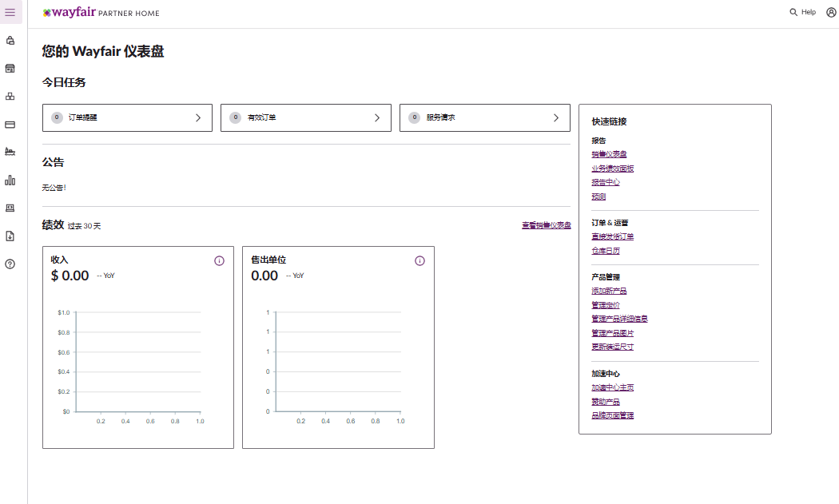The width and height of the screenshot is (839, 504).
Task: Click the storefront icon in the sidebar
Action: point(10,69)
